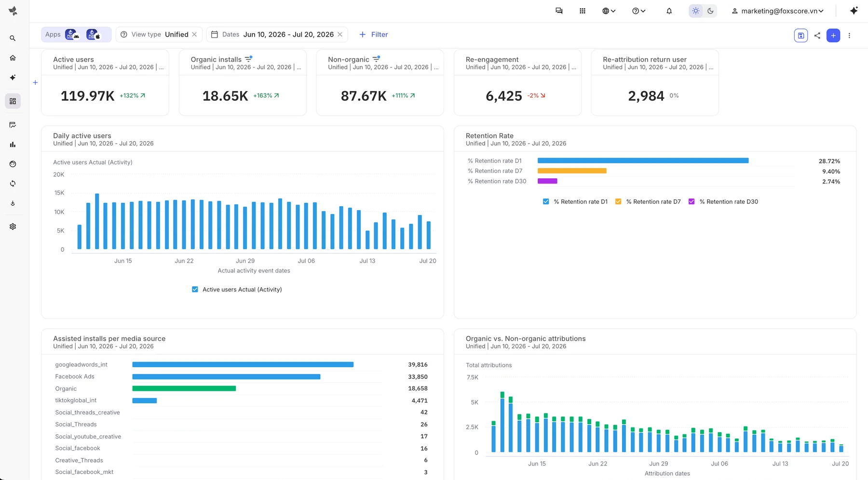This screenshot has width=868, height=480.
Task: Open the settings gear in the sidebar
Action: (x=13, y=227)
